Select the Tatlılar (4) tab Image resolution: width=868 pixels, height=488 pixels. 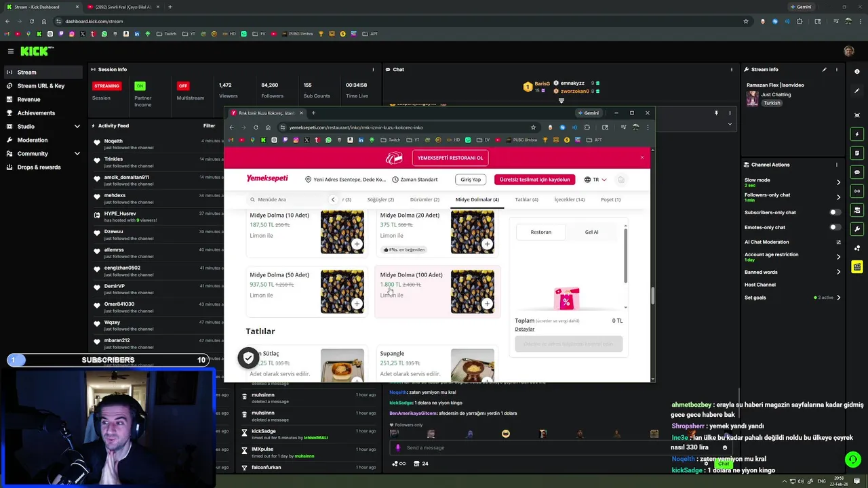pos(526,199)
